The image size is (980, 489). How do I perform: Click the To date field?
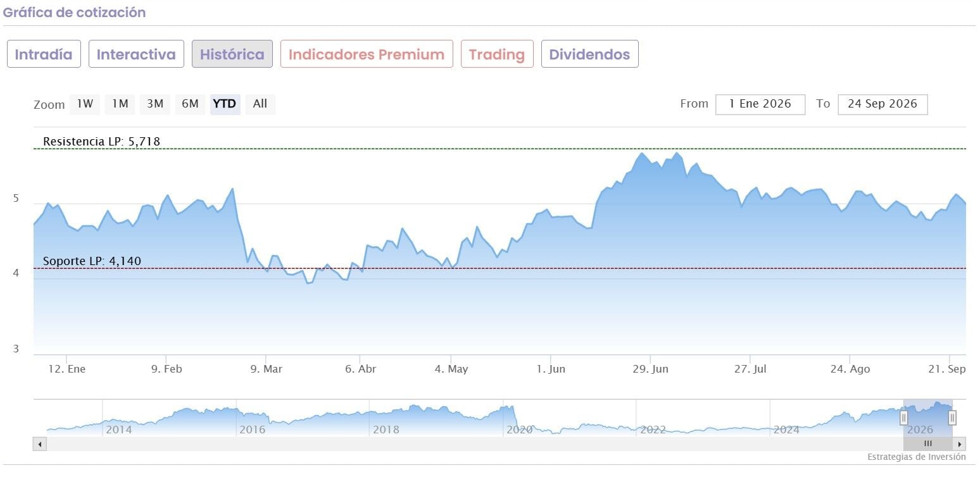[x=883, y=104]
